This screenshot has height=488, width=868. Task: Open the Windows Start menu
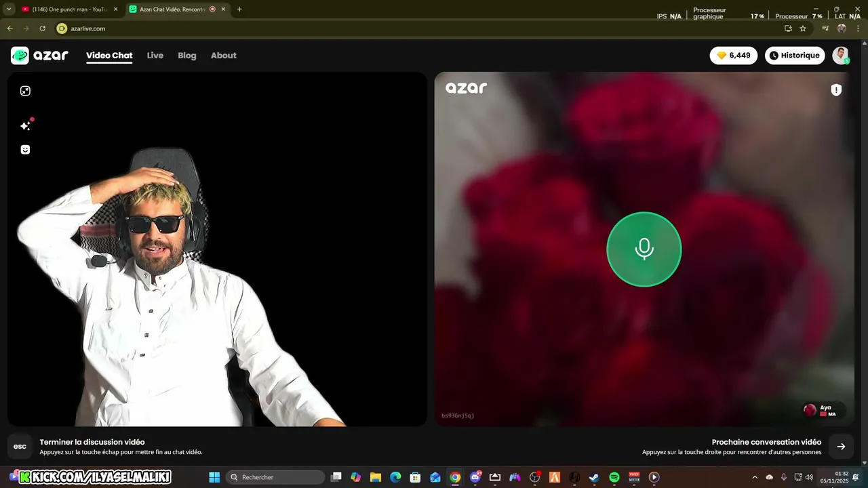coord(214,477)
